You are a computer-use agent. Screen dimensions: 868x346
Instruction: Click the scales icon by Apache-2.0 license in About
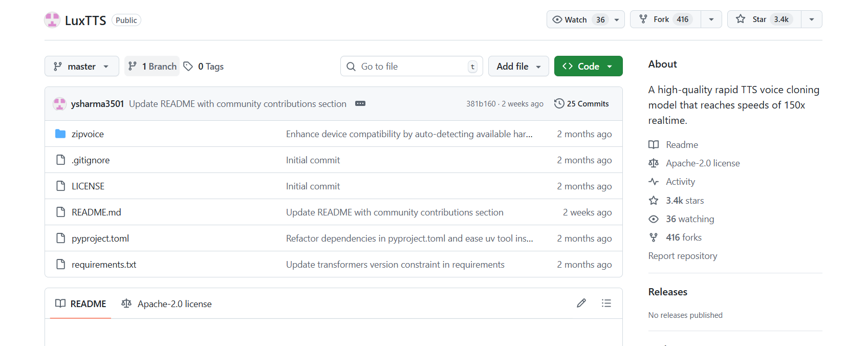click(654, 163)
